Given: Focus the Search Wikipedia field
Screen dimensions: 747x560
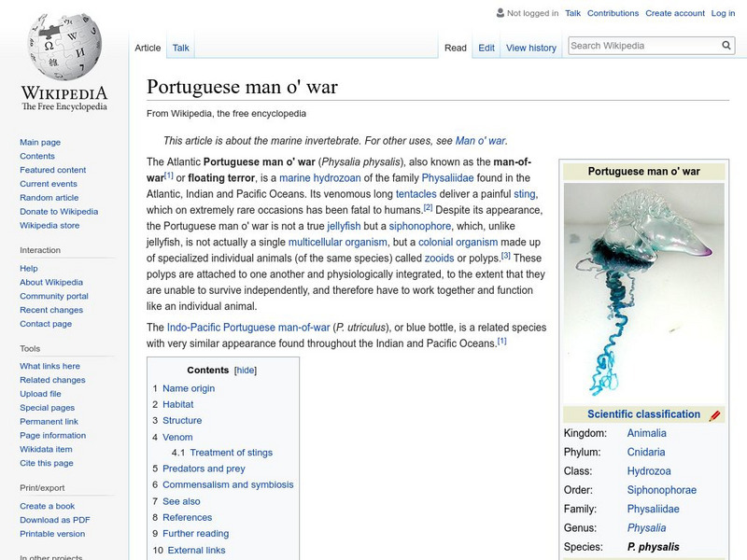Looking at the screenshot, I should click(x=644, y=46).
